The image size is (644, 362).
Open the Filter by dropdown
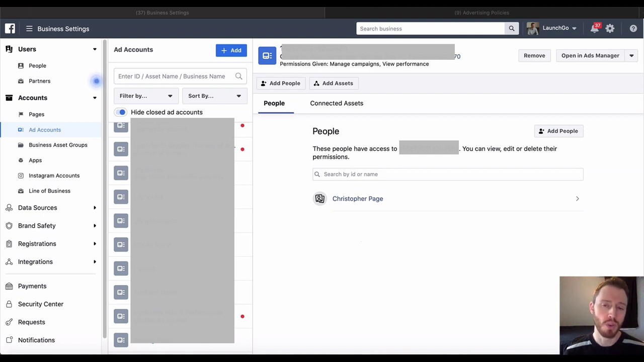[x=146, y=96]
